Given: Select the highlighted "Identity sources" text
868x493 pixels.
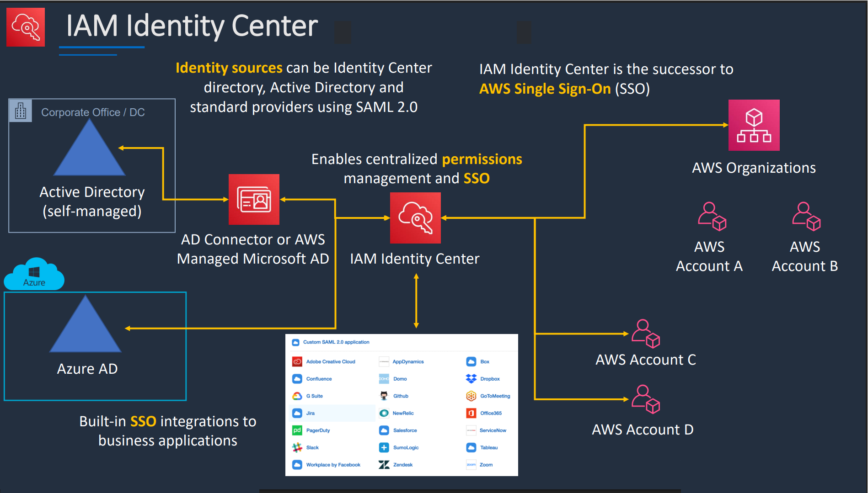Looking at the screenshot, I should click(229, 68).
